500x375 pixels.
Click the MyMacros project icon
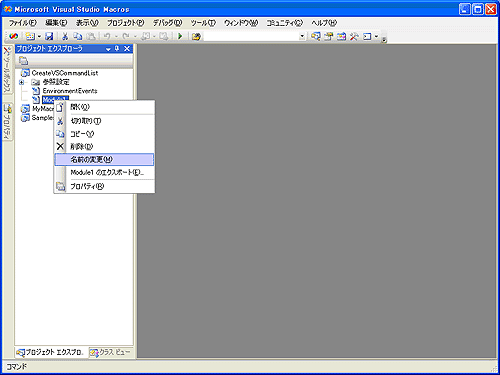pyautogui.click(x=25, y=109)
